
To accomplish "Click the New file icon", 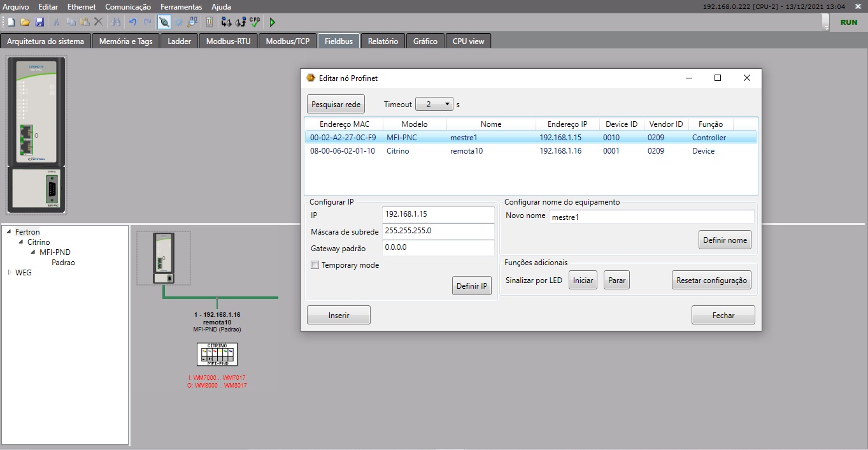I will pyautogui.click(x=11, y=22).
